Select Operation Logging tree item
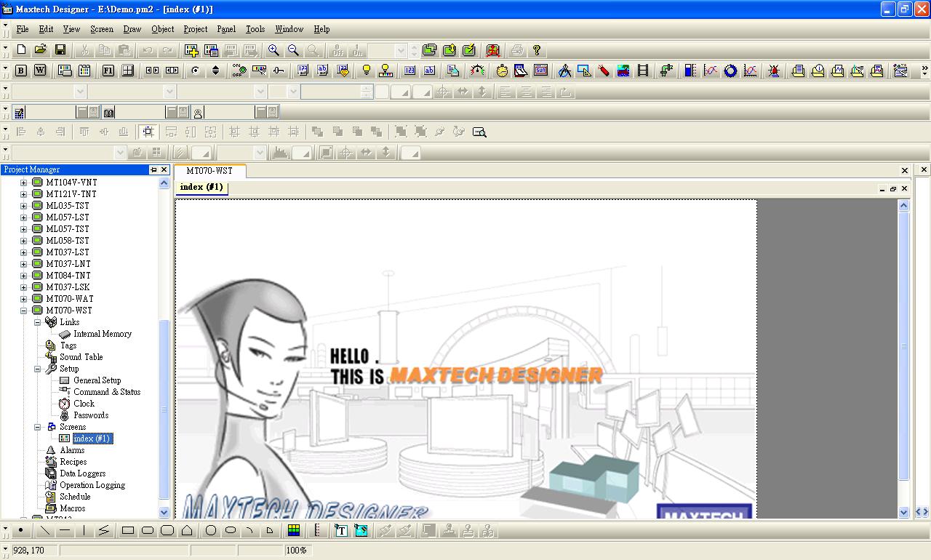 coord(92,485)
